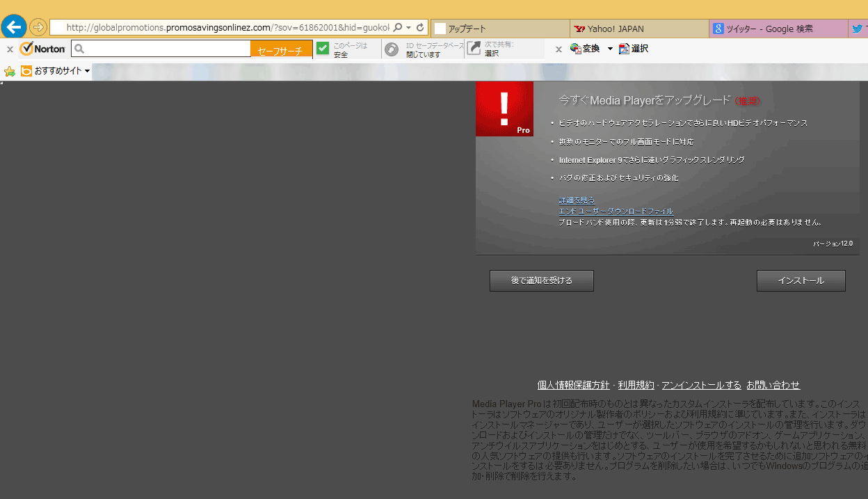Open the 詳細を見る link
The height and width of the screenshot is (499, 868).
pos(577,200)
